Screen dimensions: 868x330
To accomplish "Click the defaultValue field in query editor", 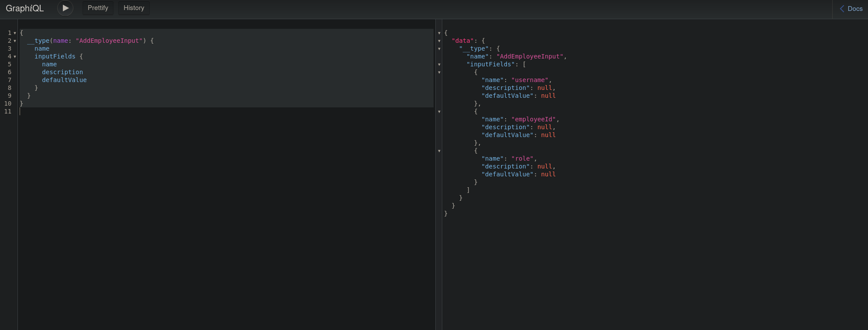I will (64, 80).
